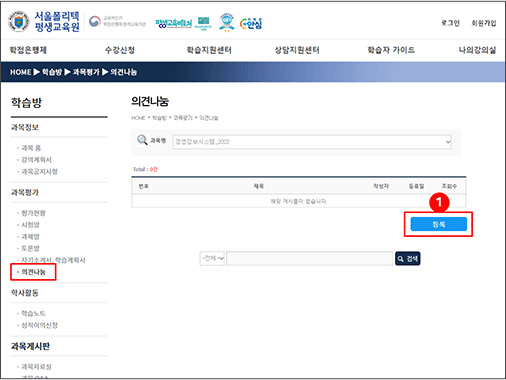Click the award medal badge icon

[x=227, y=22]
